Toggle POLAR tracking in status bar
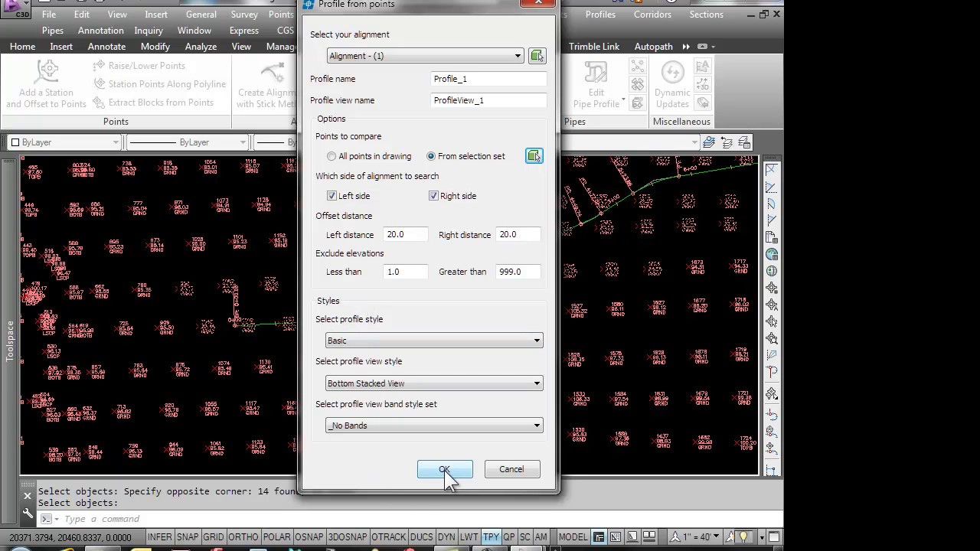The image size is (980, 551). click(277, 537)
